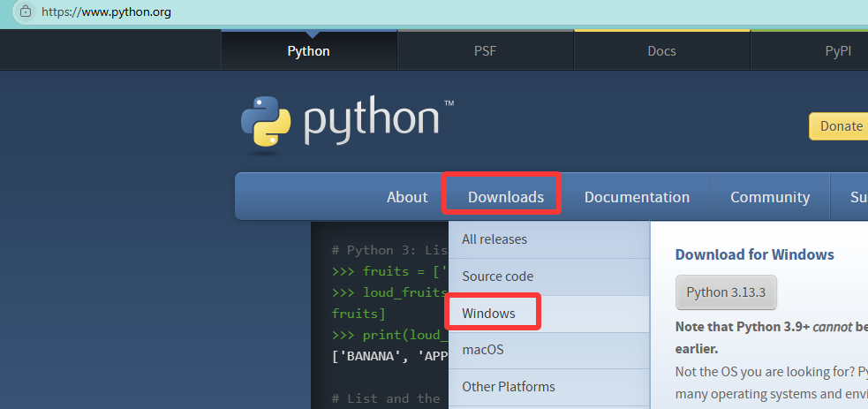This screenshot has width=868, height=409.
Task: Choose macOS from Downloads dropdown
Action: tap(548, 351)
